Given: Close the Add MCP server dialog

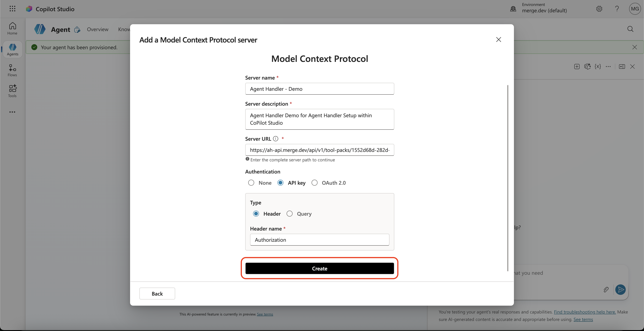Looking at the screenshot, I should pos(498,40).
